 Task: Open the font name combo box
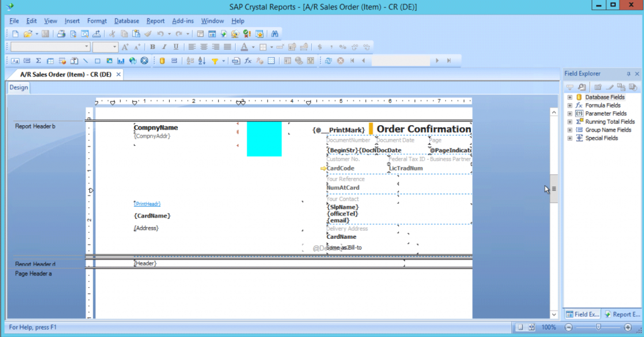[50, 47]
